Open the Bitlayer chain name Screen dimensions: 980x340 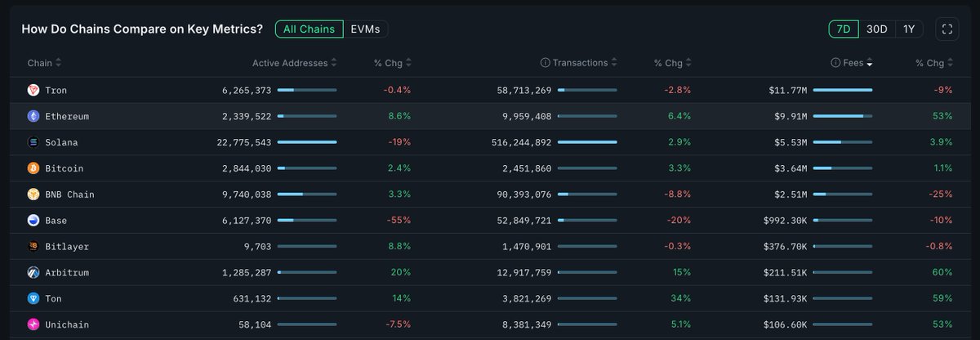[x=67, y=246]
